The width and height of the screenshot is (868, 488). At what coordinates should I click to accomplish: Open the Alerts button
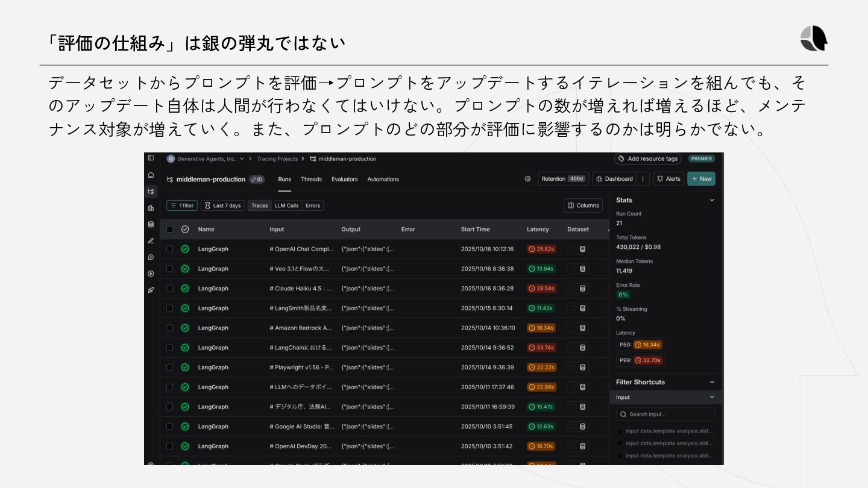point(668,179)
